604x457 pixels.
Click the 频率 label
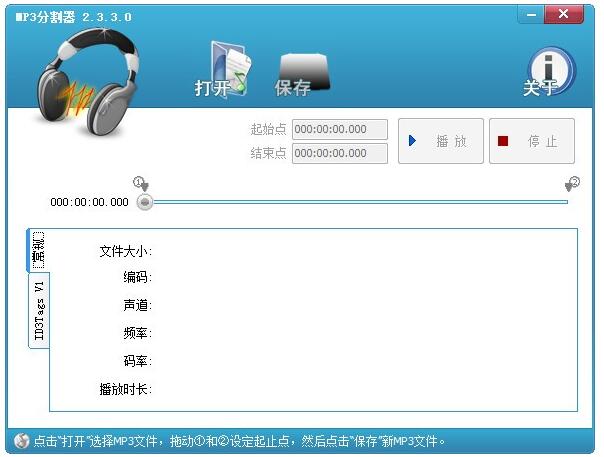tap(138, 333)
